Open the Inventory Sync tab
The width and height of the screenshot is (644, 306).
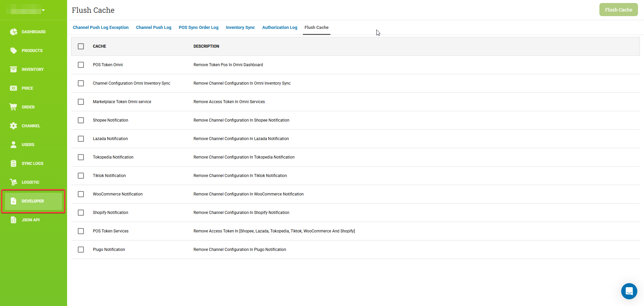pyautogui.click(x=240, y=28)
